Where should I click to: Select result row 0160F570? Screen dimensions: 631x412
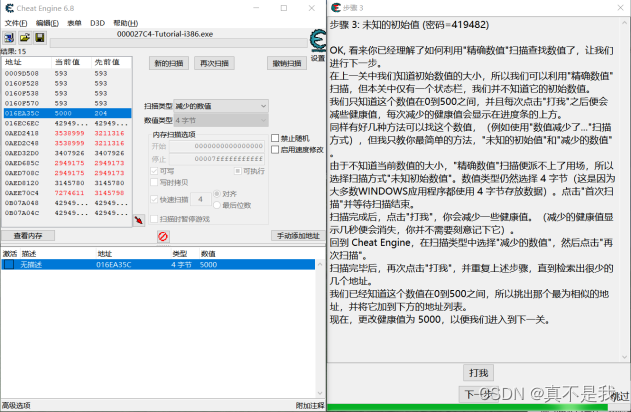click(x=67, y=103)
